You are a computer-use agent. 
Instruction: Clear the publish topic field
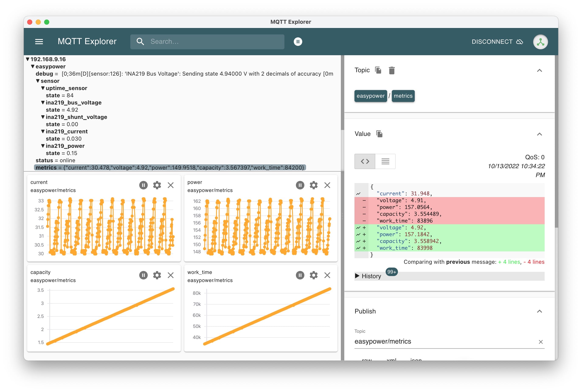(x=541, y=342)
